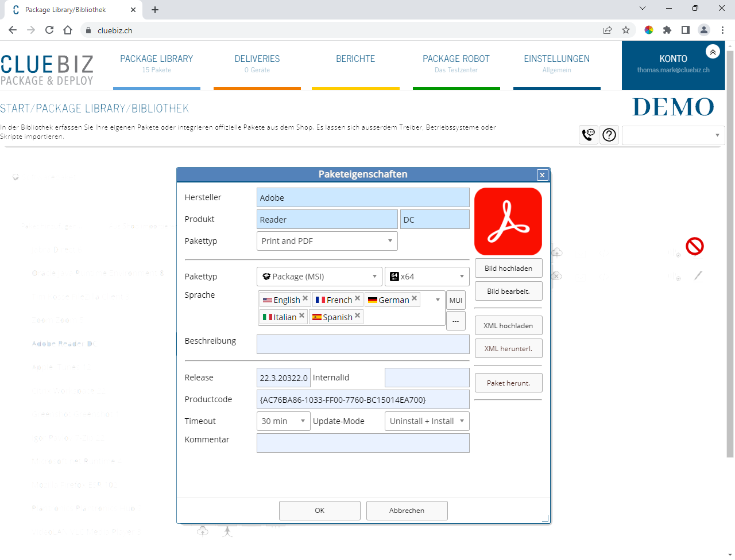
Task: Open the Chrome three-dot menu
Action: coord(722,30)
